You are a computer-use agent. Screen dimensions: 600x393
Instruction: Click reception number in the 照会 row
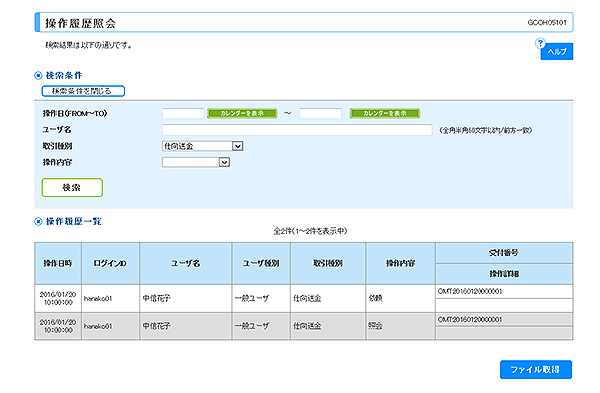(x=470, y=320)
